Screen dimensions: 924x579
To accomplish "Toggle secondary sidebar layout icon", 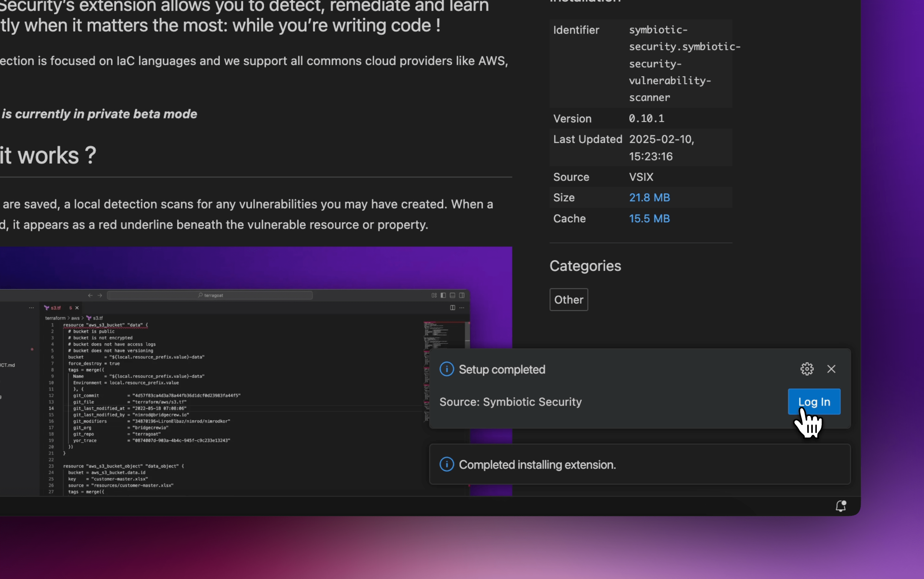I will click(x=462, y=295).
